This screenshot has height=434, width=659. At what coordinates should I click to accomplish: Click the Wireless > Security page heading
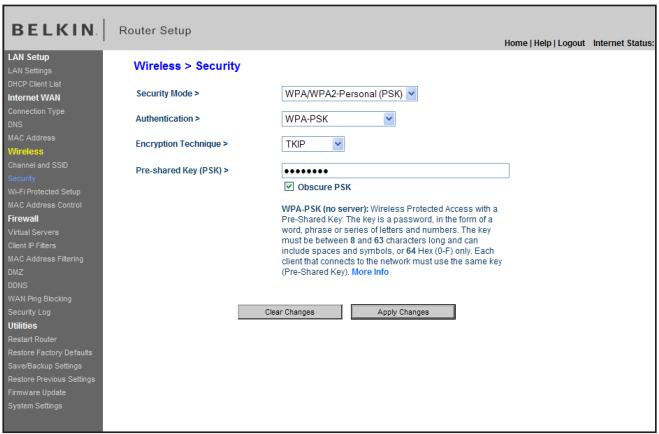click(187, 66)
